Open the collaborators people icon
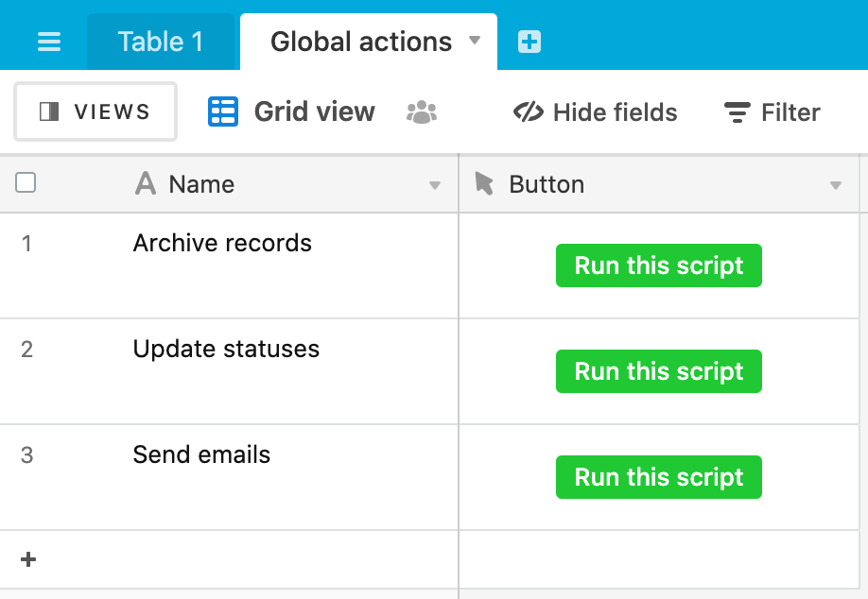Viewport: 868px width, 599px height. pos(422,112)
